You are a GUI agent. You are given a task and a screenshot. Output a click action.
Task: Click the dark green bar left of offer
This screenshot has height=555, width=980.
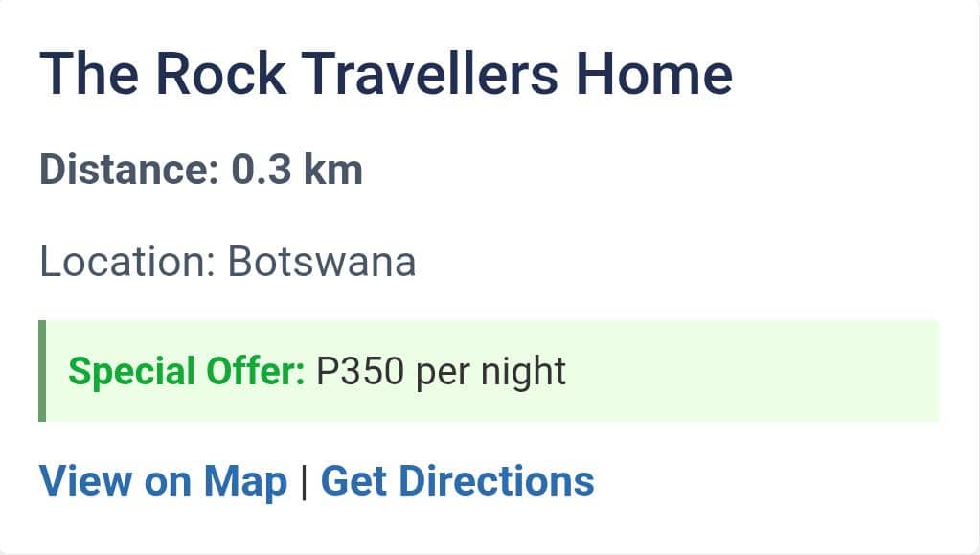(42, 371)
